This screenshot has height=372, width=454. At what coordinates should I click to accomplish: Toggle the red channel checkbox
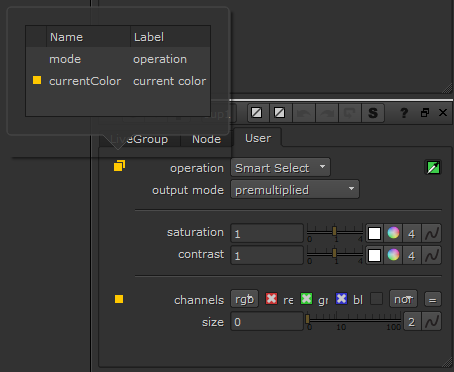click(271, 299)
